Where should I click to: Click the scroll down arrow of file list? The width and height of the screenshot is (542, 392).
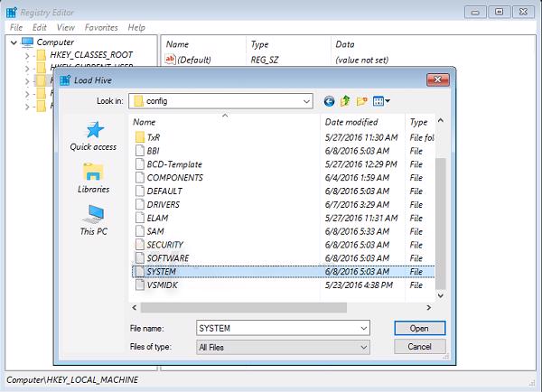pos(441,295)
